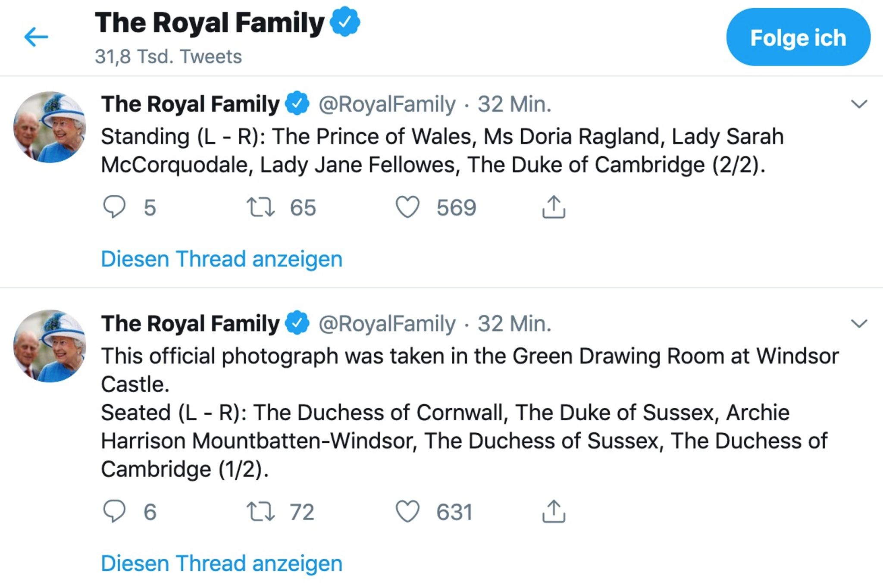The image size is (883, 588).
Task: Like the tweet with 631 likes
Action: [407, 512]
